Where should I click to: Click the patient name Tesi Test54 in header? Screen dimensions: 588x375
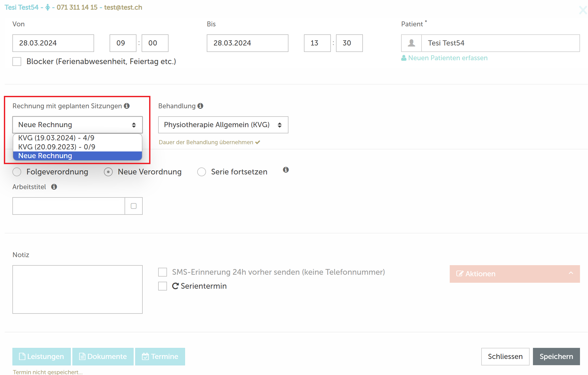[22, 7]
